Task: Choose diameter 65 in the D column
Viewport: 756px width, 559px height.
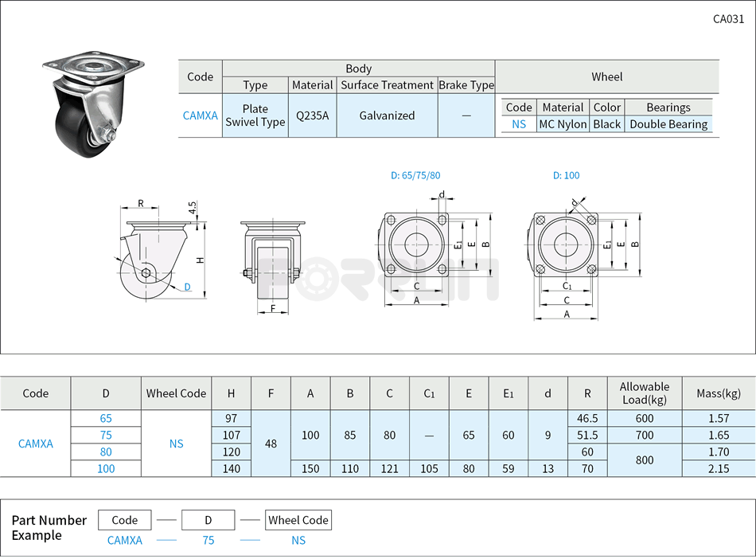Action: (106, 418)
